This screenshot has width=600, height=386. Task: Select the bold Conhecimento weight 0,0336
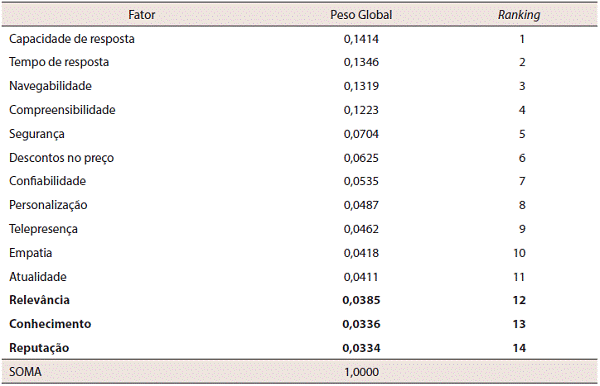coord(361,324)
